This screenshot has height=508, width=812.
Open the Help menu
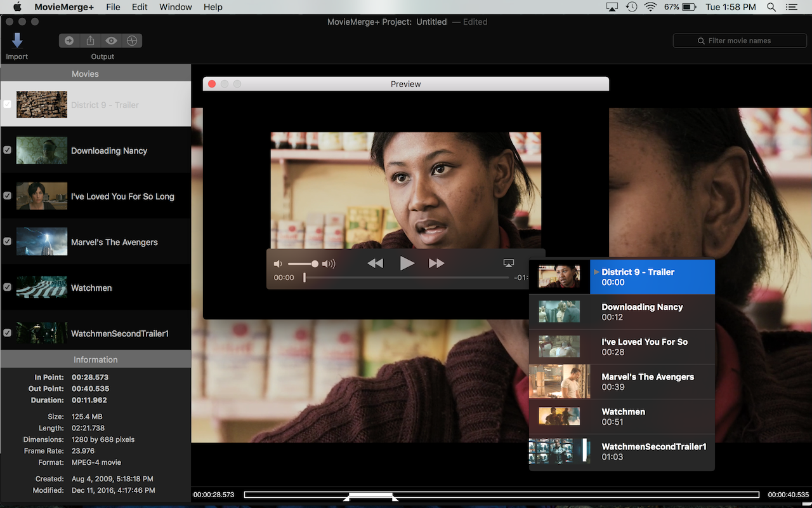tap(213, 7)
